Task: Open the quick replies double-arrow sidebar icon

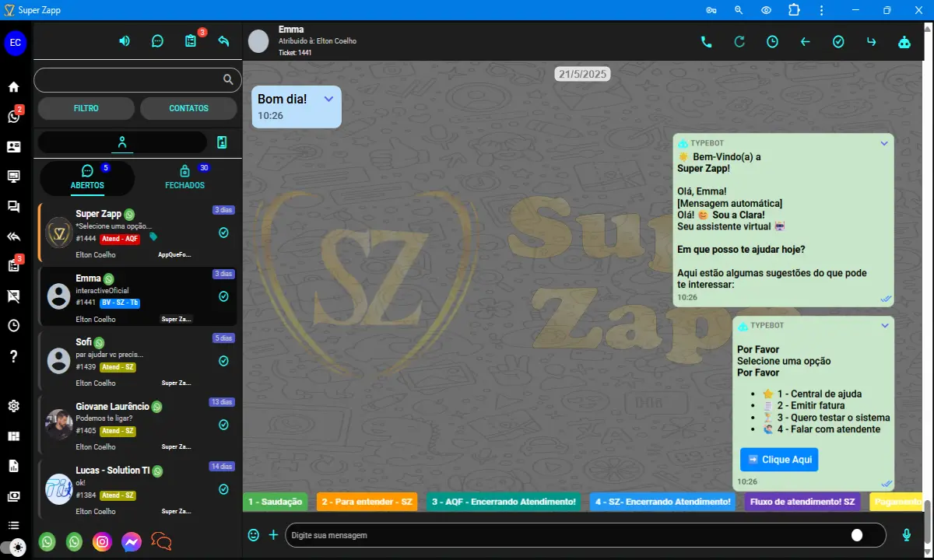Action: tap(13, 236)
